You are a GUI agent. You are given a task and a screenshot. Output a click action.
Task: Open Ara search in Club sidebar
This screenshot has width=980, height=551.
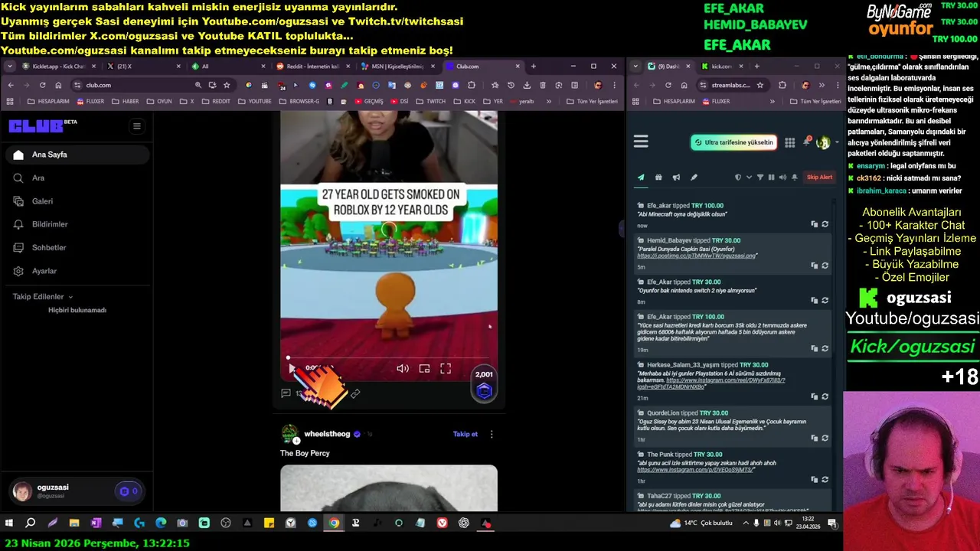pyautogui.click(x=77, y=178)
